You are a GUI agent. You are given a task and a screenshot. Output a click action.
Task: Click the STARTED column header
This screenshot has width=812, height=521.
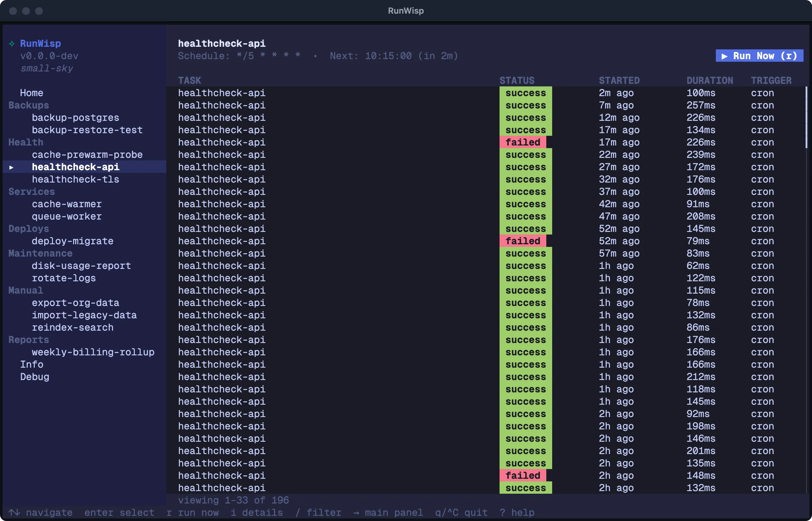[x=619, y=81]
